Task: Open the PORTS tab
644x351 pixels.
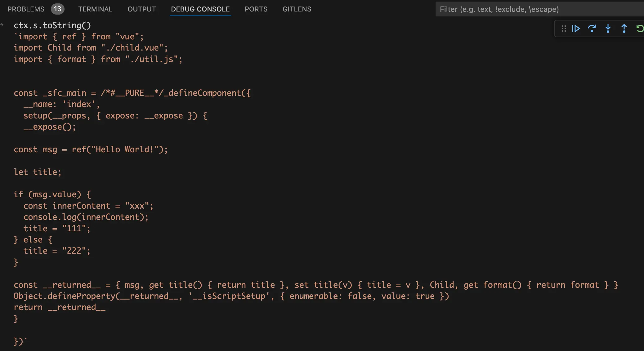Action: (256, 9)
